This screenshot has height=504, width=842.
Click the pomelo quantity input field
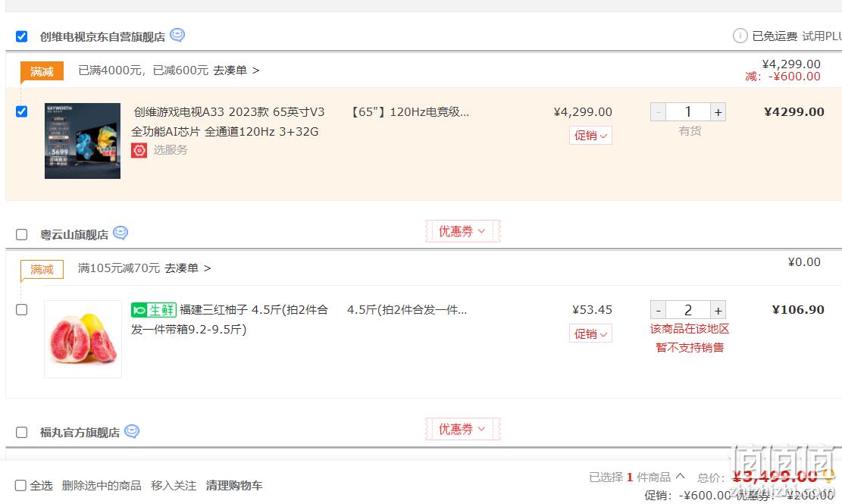point(688,310)
